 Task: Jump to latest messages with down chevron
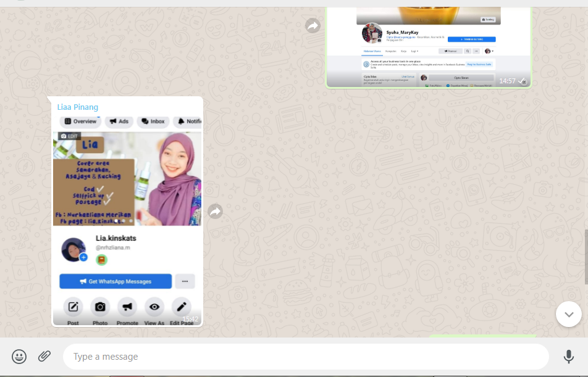click(x=568, y=314)
